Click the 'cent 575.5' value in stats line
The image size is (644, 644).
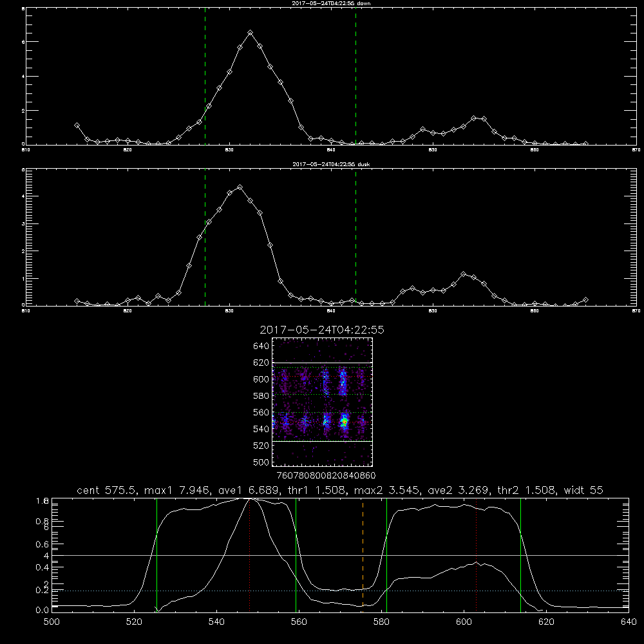(x=105, y=490)
